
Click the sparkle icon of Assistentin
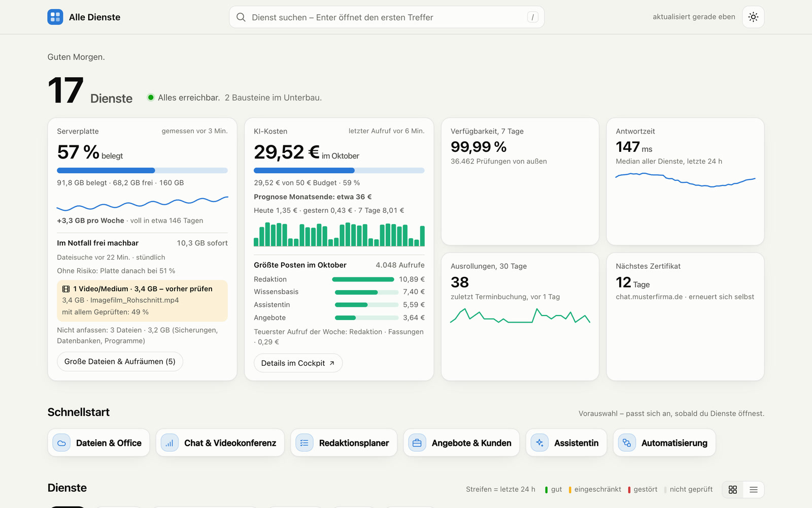[x=539, y=443]
